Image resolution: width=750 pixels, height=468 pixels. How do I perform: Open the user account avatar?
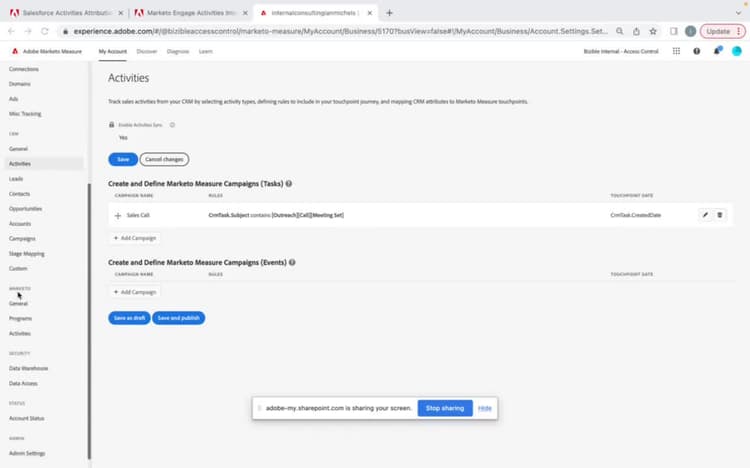point(737,51)
